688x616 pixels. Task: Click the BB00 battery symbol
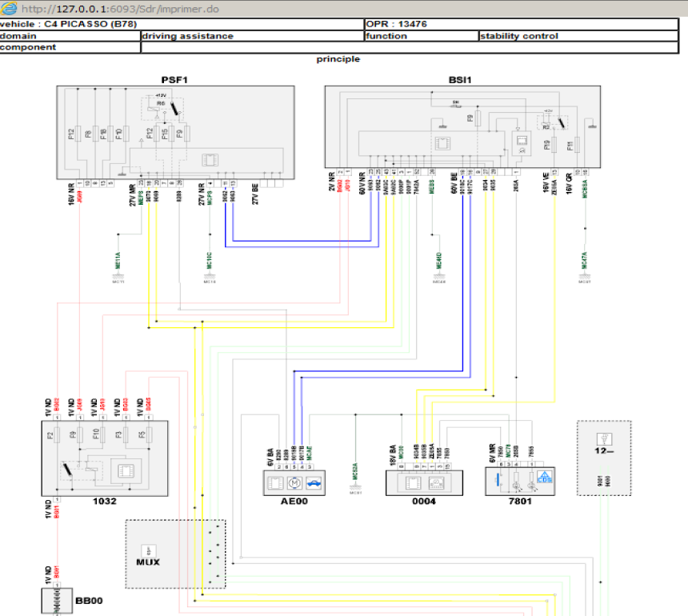[57, 602]
